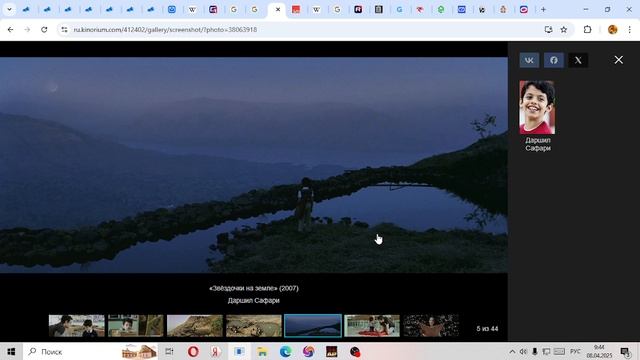
Task: Share the screenshot on VK
Action: 529,60
